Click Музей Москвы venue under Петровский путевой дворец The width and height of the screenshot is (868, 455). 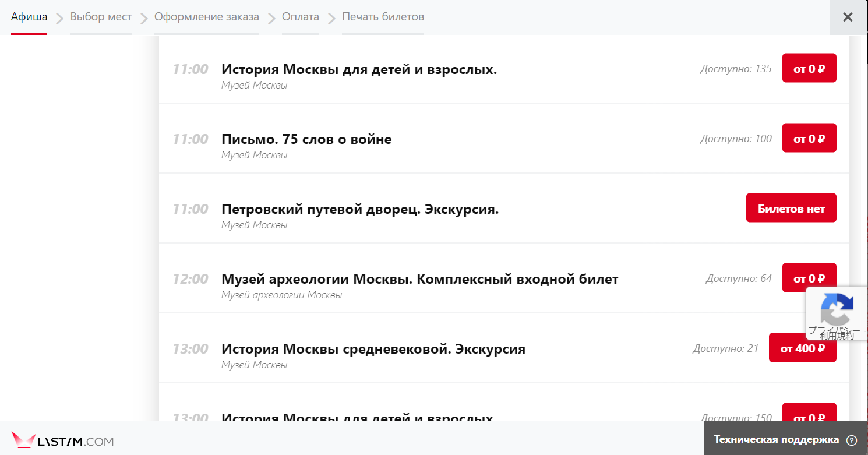[254, 225]
